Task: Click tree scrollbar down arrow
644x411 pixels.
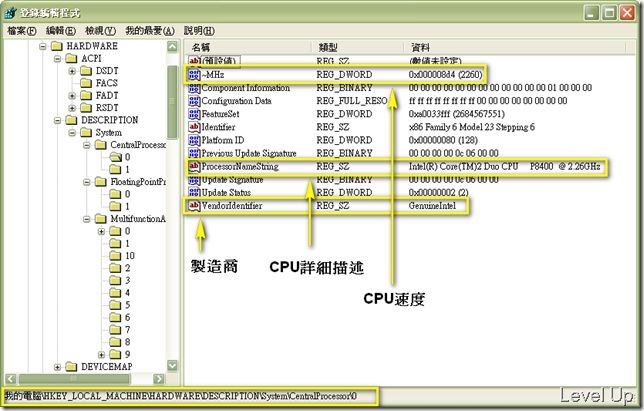Action: (172, 365)
